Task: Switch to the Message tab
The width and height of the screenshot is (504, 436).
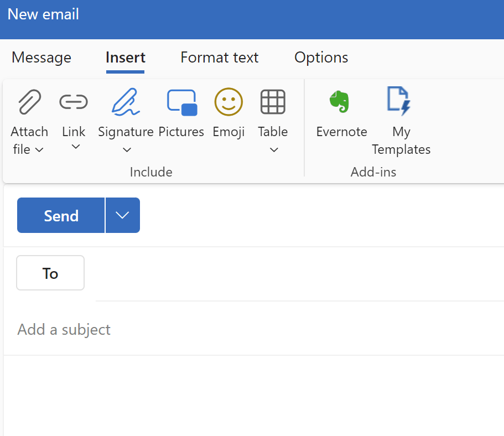Action: pyautogui.click(x=41, y=58)
